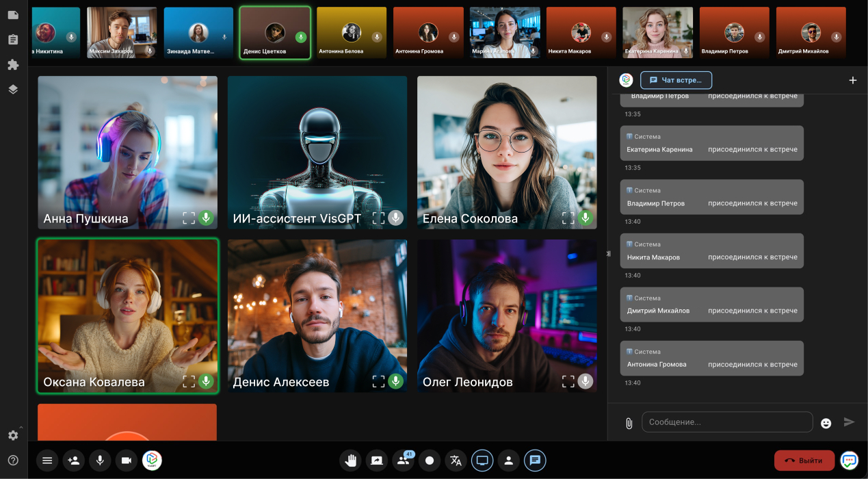Attach a file to the chat message
The width and height of the screenshot is (868, 479).
tap(629, 423)
